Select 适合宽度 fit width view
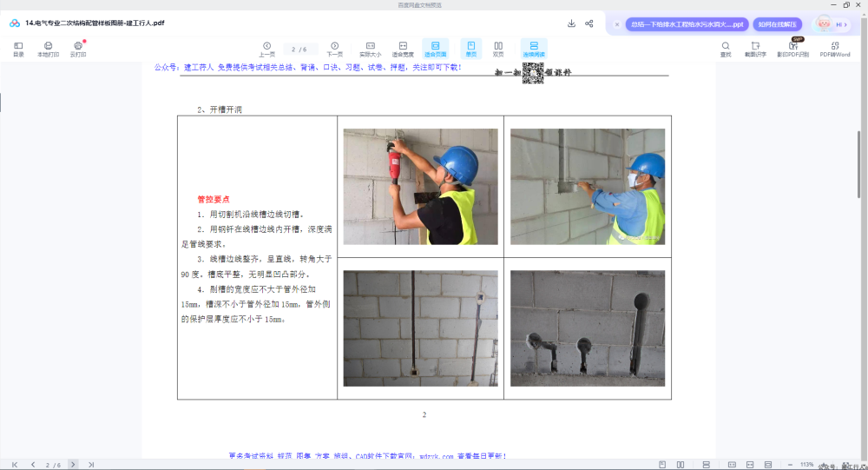This screenshot has height=470, width=868. pos(403,50)
